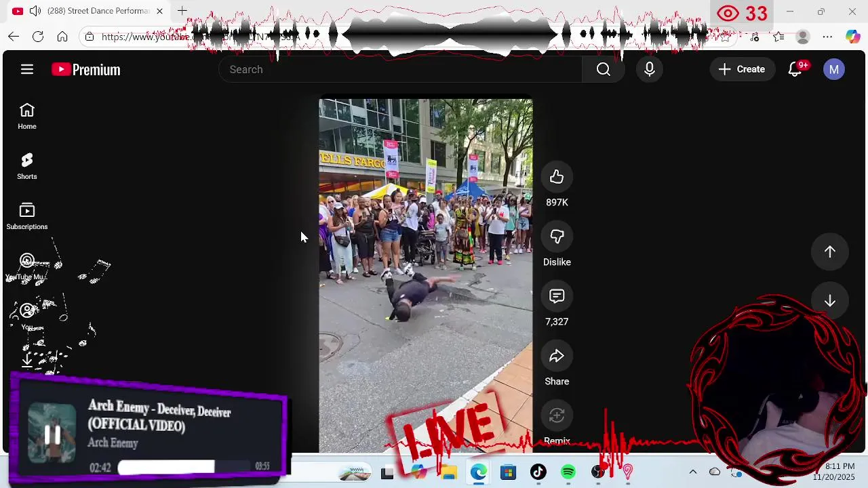
Task: Open the account avatar M menu
Action: click(x=834, y=69)
